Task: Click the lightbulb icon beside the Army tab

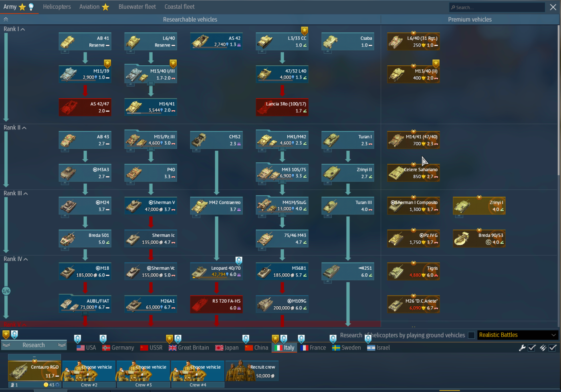Action: click(x=31, y=7)
